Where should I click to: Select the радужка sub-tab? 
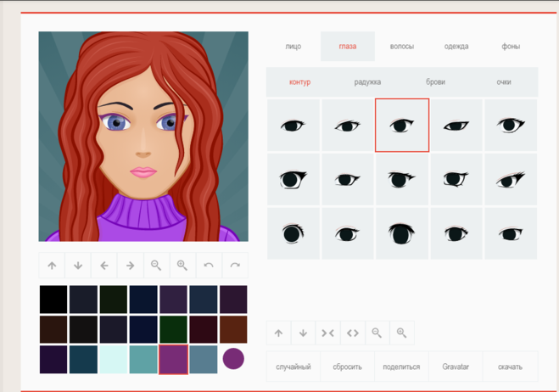pos(367,82)
